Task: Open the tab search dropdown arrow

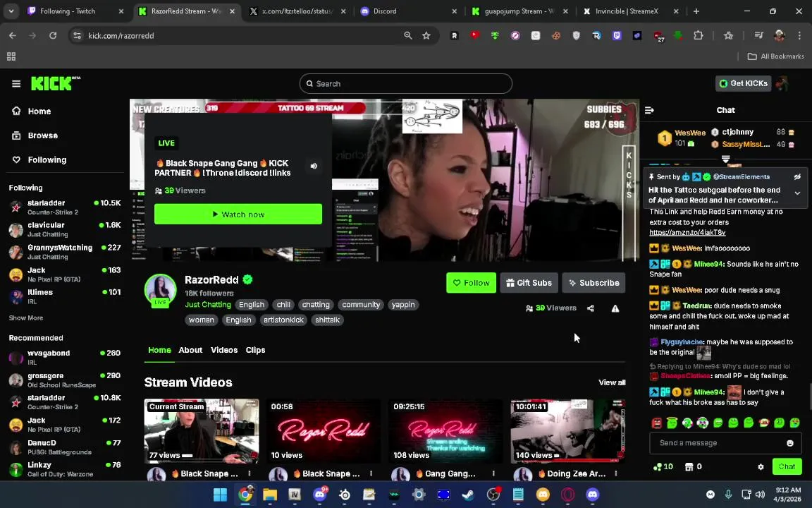Action: click(11, 11)
